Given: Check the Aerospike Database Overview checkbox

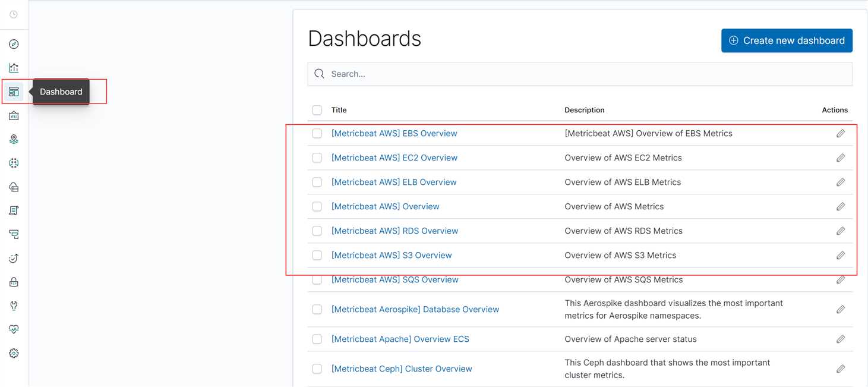Looking at the screenshot, I should coord(317,310).
